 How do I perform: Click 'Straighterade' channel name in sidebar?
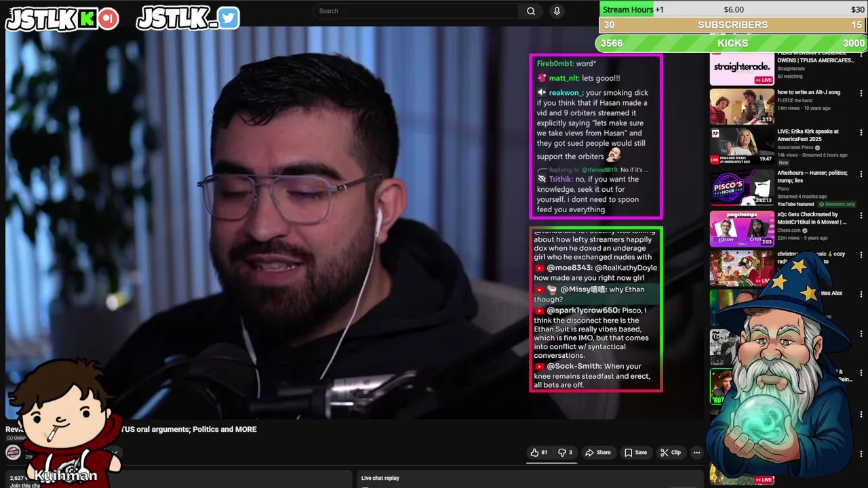(x=791, y=69)
